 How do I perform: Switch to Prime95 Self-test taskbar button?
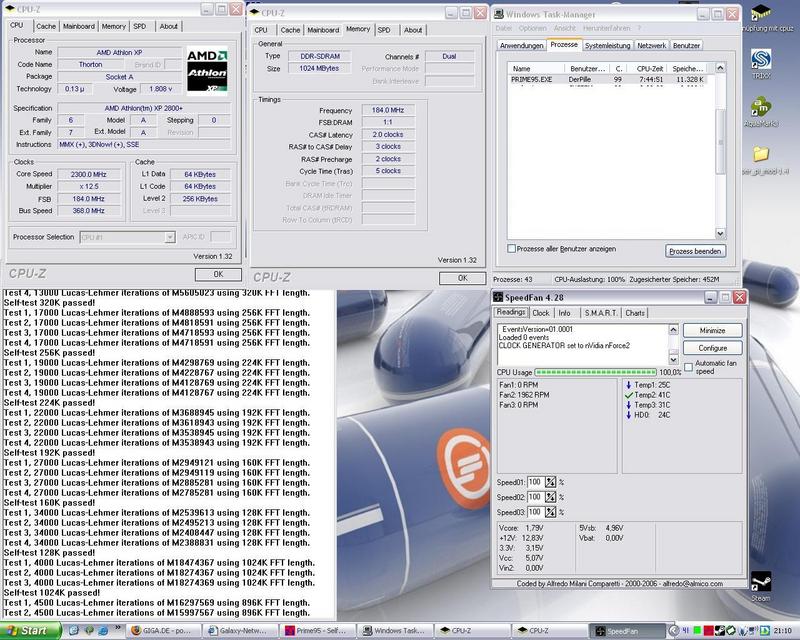tap(318, 631)
